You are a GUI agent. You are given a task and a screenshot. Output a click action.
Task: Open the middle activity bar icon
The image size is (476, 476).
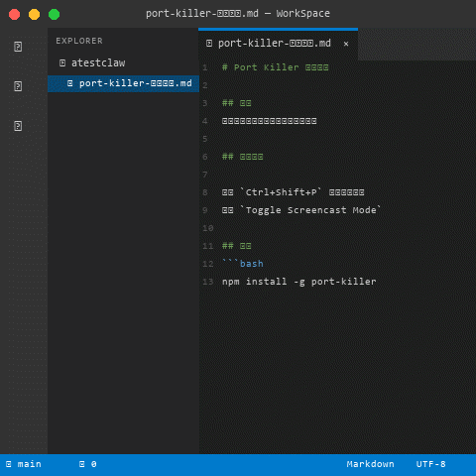coord(18,86)
